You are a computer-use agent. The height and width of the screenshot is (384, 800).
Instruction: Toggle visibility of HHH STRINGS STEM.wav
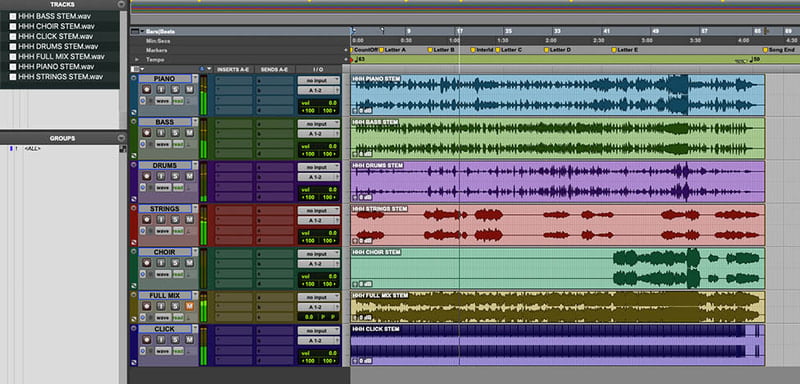pyautogui.click(x=13, y=77)
